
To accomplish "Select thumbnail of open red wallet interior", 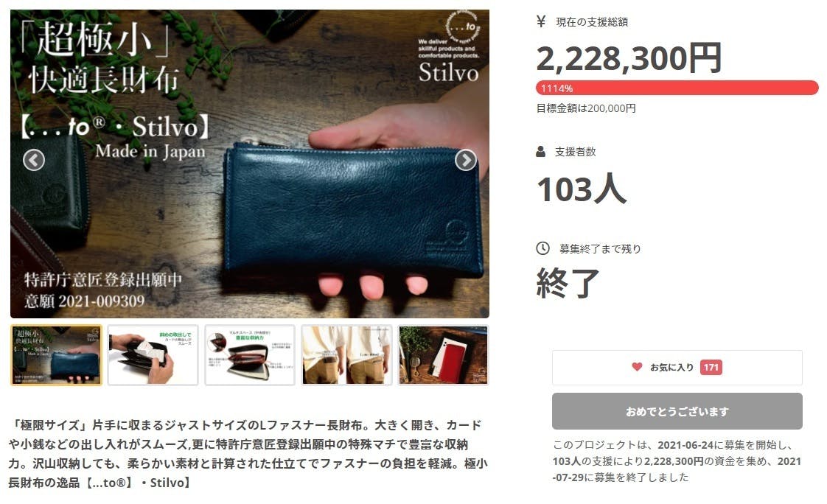I will [x=250, y=355].
